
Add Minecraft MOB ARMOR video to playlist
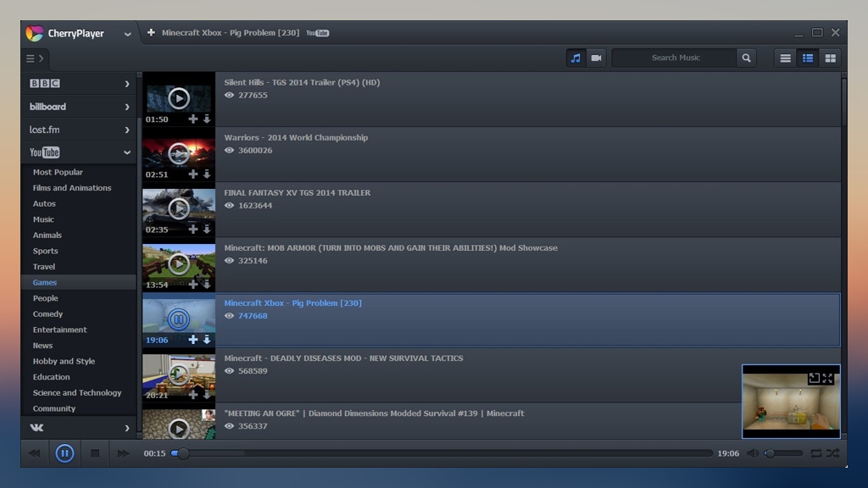(x=192, y=285)
